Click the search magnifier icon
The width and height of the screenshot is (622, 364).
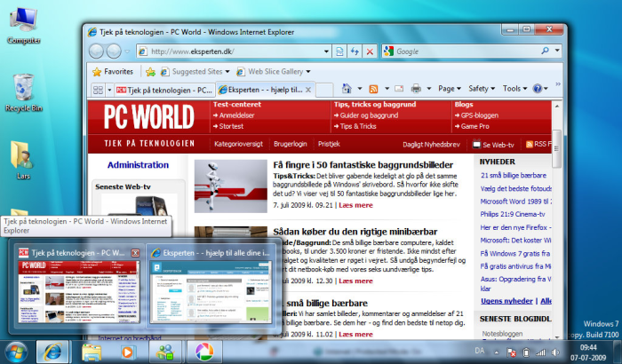coord(545,51)
